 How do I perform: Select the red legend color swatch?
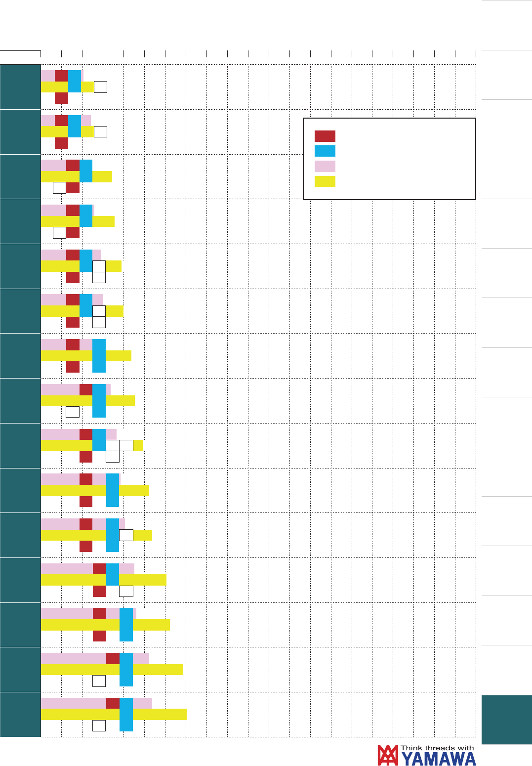[325, 136]
